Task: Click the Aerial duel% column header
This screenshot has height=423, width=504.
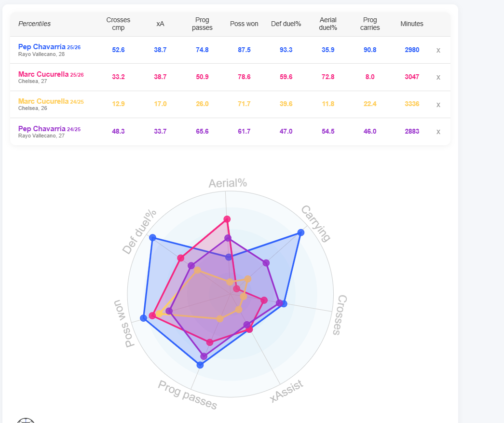Action: point(328,24)
